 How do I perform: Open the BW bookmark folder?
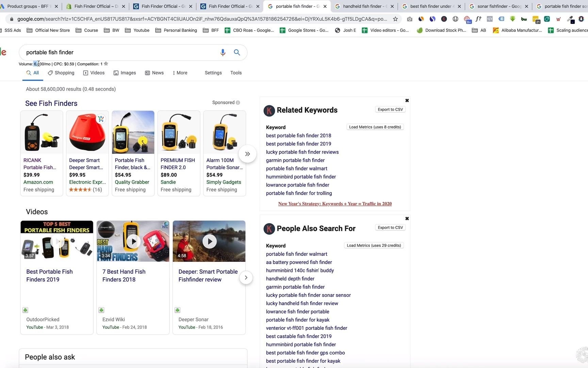click(x=112, y=30)
